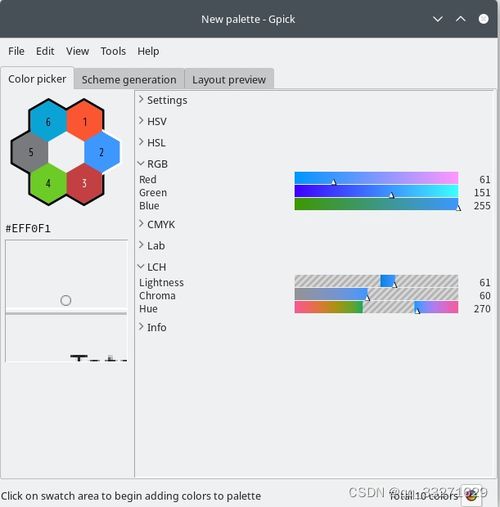Select hexagon swatch number 5 (gray)

pos(30,152)
